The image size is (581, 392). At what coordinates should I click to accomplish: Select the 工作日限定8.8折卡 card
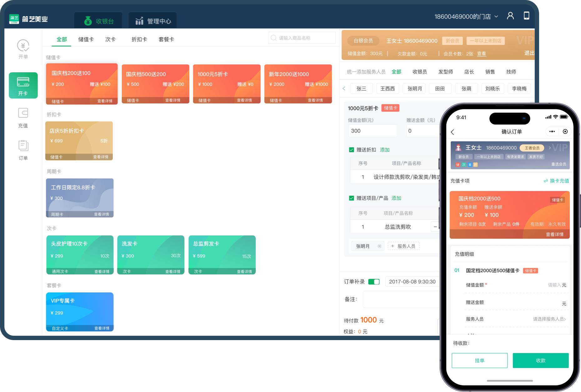point(80,198)
